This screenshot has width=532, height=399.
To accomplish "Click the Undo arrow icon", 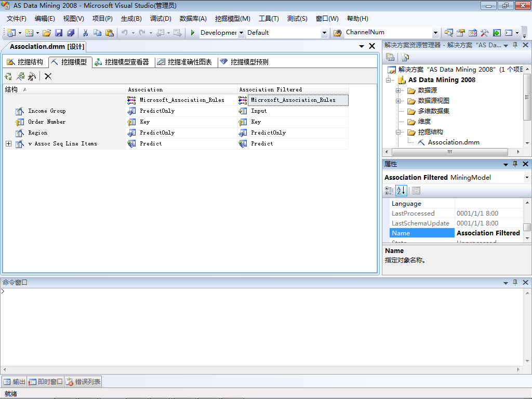I will [x=125, y=33].
